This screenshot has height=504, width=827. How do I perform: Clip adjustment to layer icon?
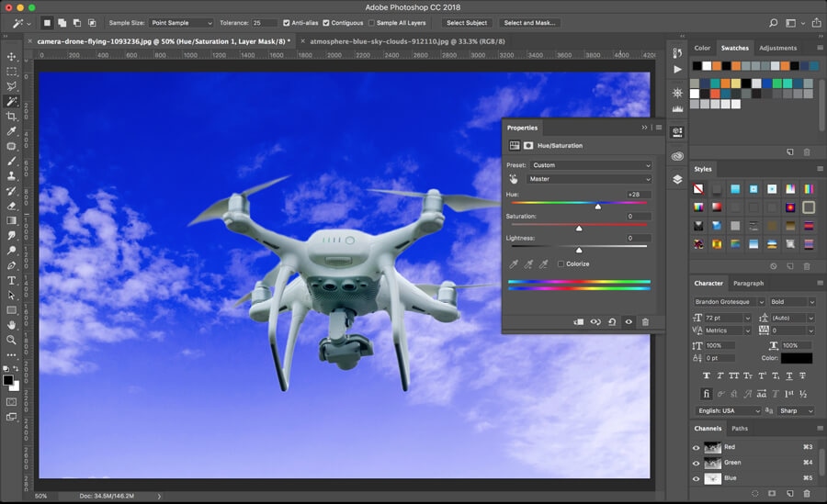(578, 322)
